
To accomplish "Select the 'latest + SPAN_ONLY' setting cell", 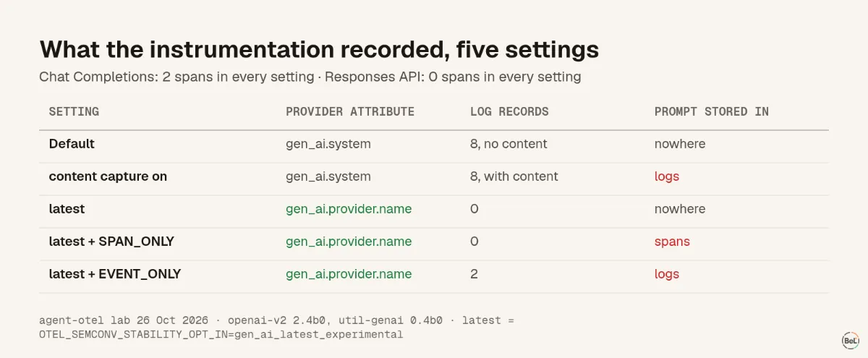I will point(111,242).
